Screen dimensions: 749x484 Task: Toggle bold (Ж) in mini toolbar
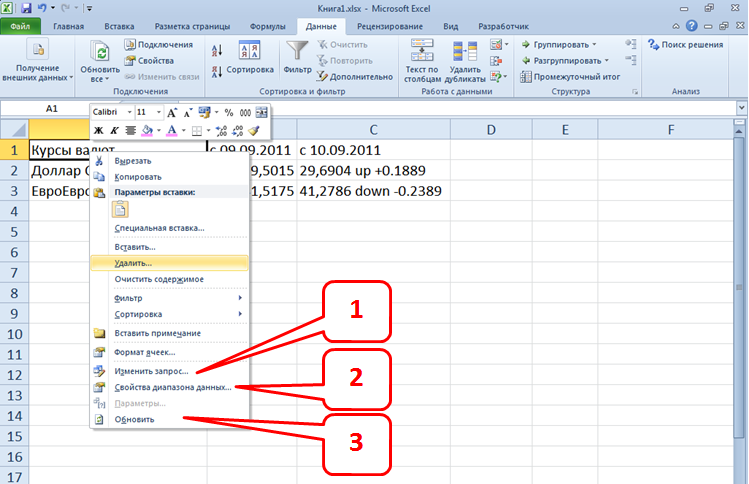coord(99,130)
